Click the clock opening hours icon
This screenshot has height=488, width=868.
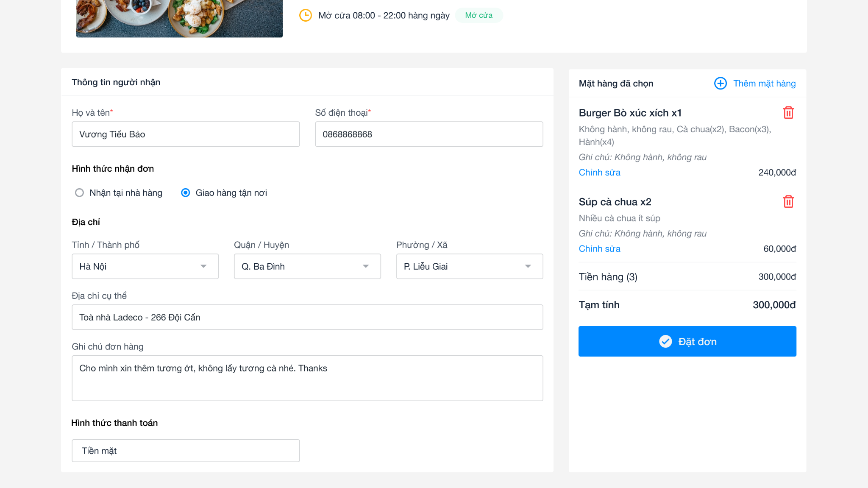[x=305, y=16]
